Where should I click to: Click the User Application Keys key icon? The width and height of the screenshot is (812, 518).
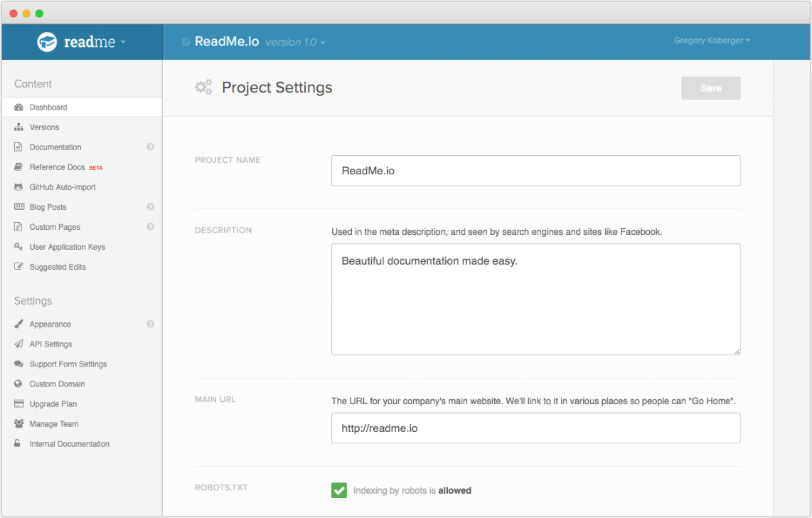[18, 247]
